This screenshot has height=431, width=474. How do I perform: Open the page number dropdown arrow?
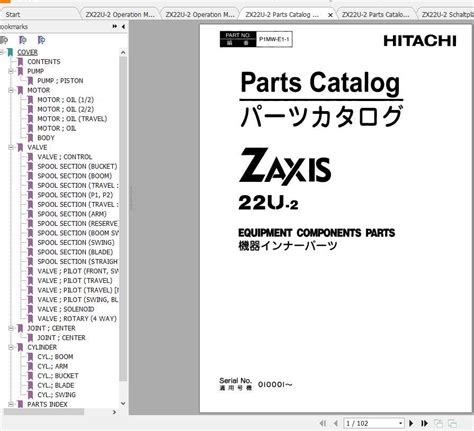coord(400,423)
